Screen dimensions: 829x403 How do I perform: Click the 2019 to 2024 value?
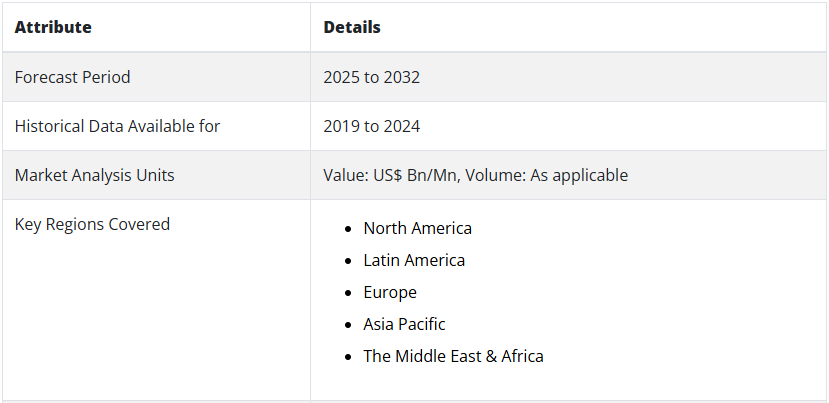coord(372,126)
